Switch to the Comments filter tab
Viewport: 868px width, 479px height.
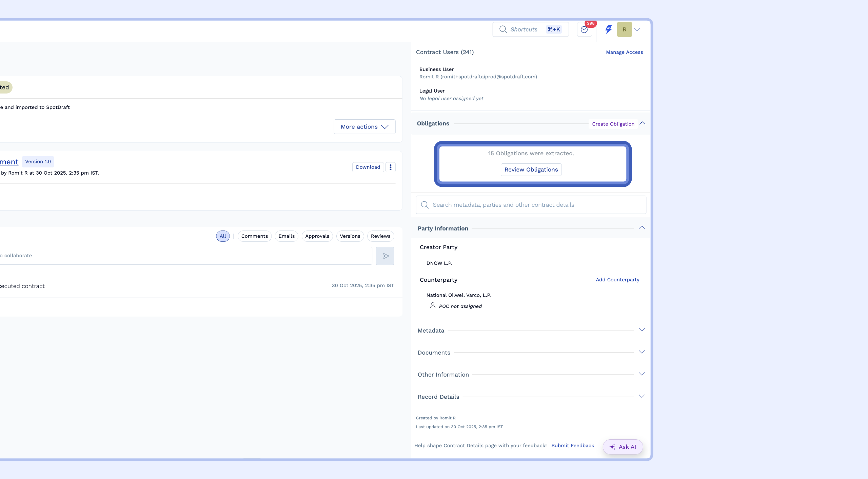(254, 236)
